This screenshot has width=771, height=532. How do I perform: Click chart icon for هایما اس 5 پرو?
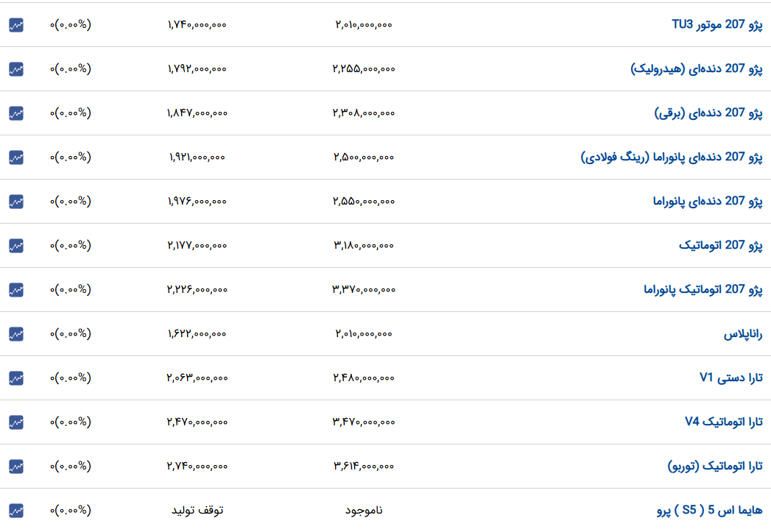pyautogui.click(x=16, y=511)
